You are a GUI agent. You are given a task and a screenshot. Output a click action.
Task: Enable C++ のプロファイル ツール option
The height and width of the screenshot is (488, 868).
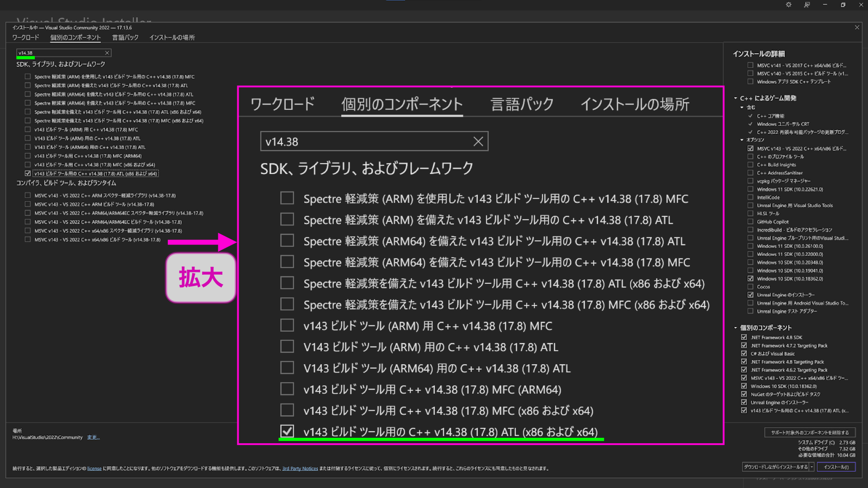[750, 156]
